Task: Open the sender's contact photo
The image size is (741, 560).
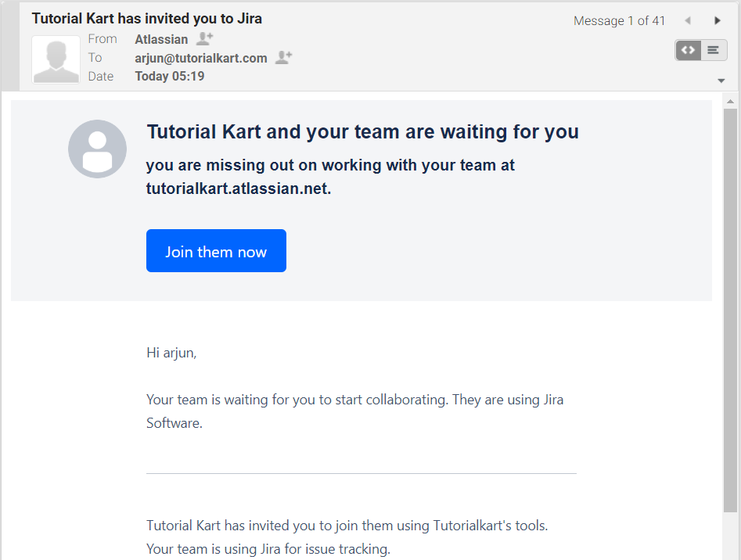Action: point(56,59)
